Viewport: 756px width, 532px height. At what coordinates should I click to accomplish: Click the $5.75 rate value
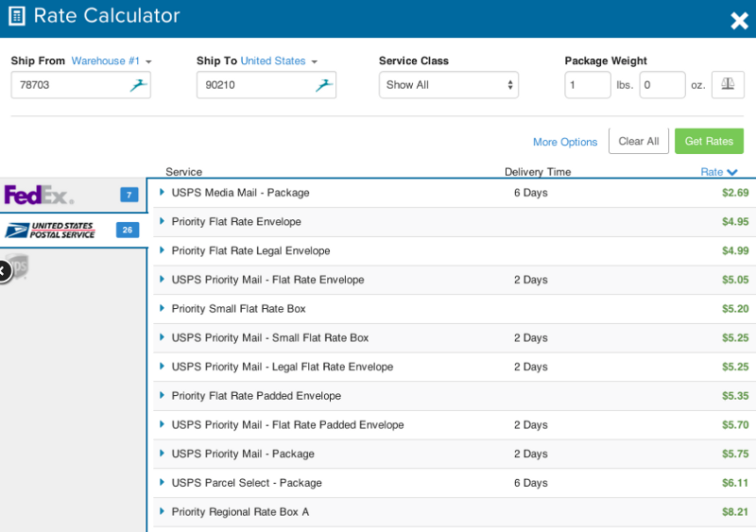[735, 454]
